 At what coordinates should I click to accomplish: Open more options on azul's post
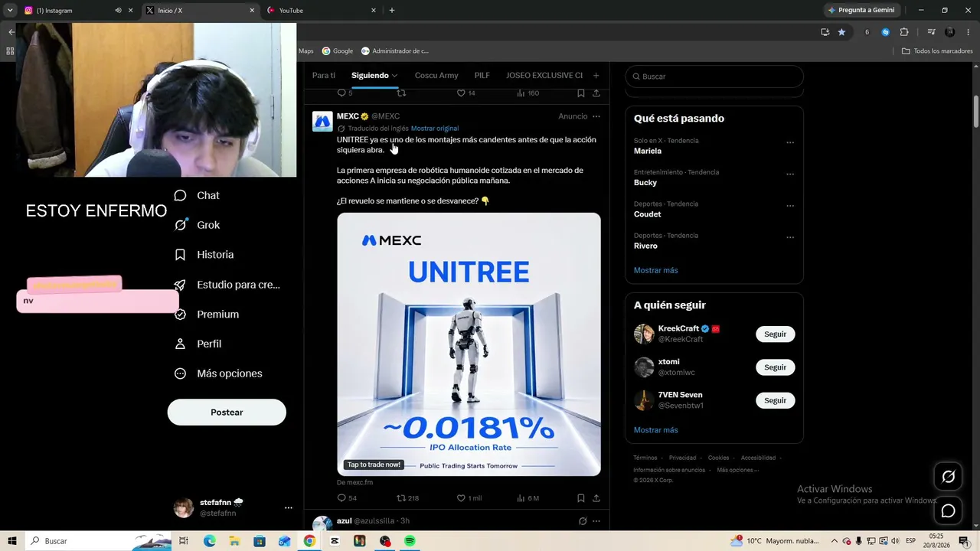[596, 521]
